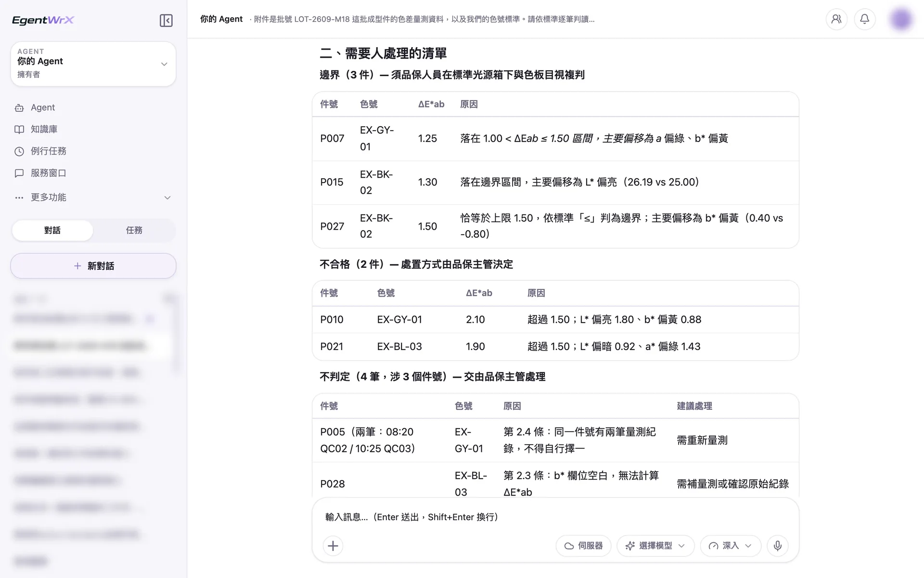
Task: Open the 選擇模型 dropdown arrow
Action: [681, 546]
